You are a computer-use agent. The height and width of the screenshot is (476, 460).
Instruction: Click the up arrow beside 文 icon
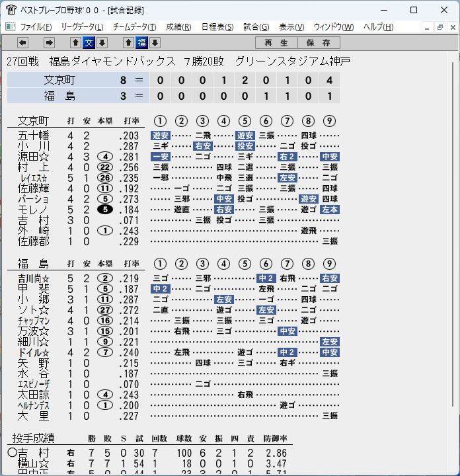[75, 43]
